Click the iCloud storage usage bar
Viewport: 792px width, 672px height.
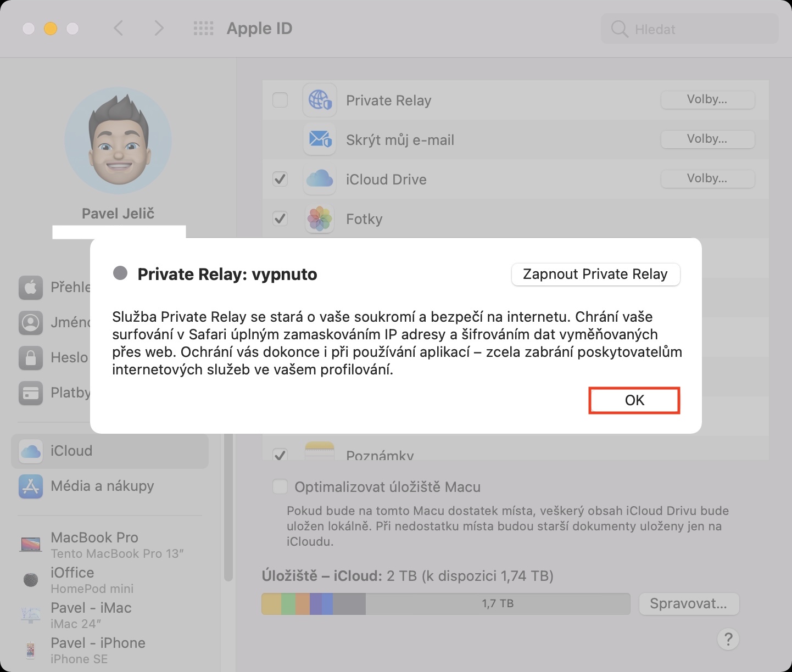tap(445, 604)
